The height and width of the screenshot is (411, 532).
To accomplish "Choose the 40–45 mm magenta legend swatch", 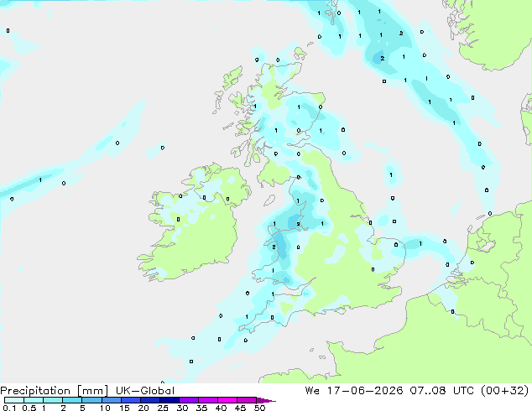I will (x=227, y=400).
